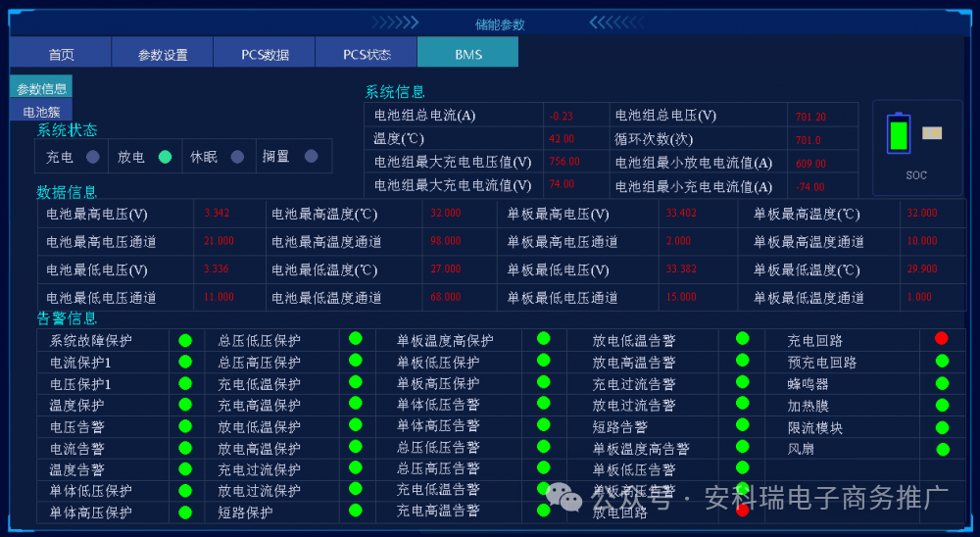Click the 风扇 status indicator
Screen dimensions: 980x537
coord(943,450)
